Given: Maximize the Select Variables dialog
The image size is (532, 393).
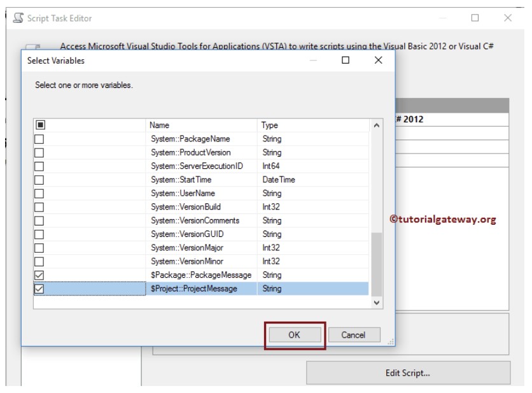Looking at the screenshot, I should [346, 60].
